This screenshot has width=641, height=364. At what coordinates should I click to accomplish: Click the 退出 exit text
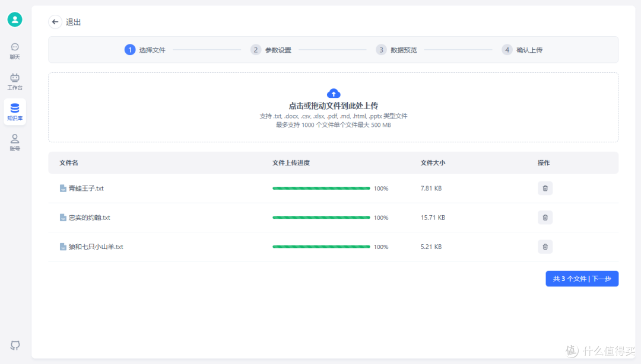(x=74, y=22)
